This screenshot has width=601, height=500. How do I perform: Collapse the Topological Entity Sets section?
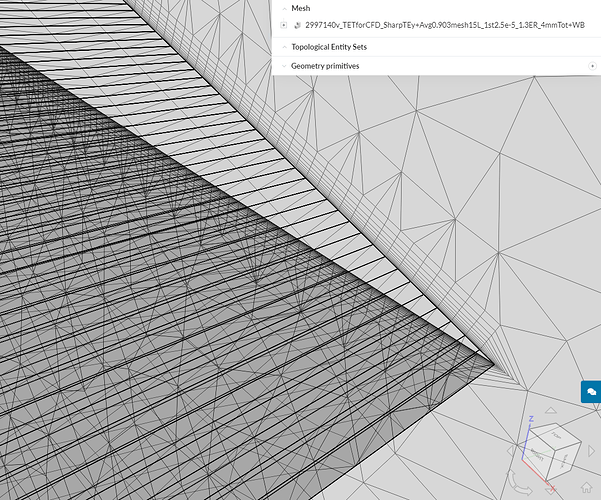point(284,47)
